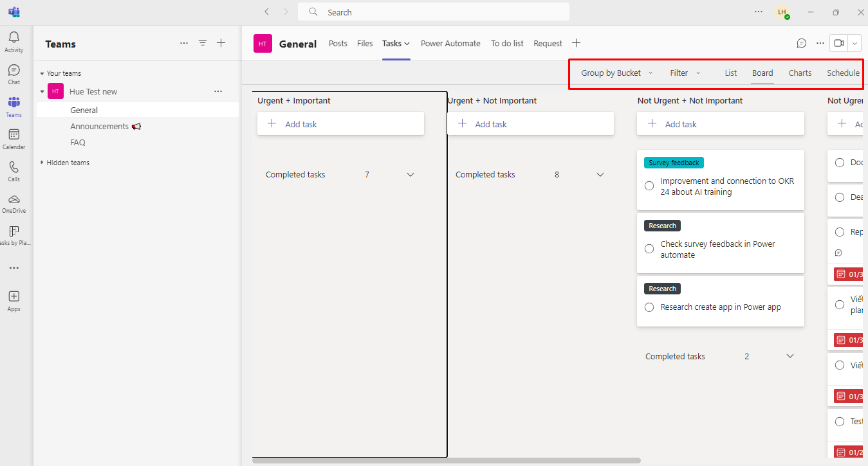This screenshot has width=868, height=466.
Task: Click the filter icon in Teams panel
Action: pos(203,43)
